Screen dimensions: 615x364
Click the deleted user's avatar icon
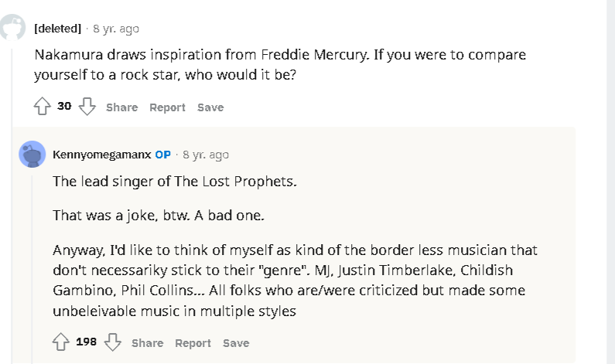12,29
